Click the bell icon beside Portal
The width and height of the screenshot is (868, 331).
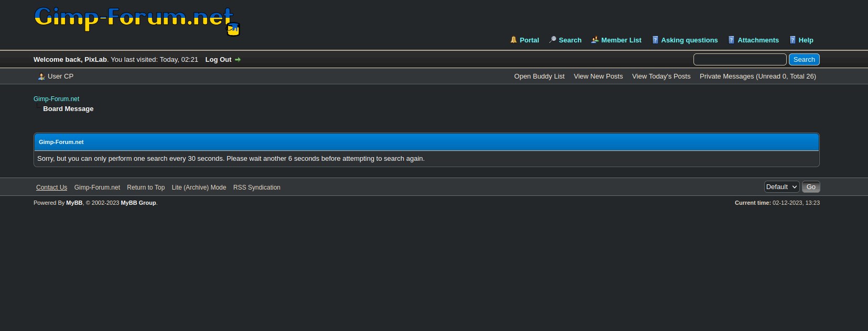514,40
